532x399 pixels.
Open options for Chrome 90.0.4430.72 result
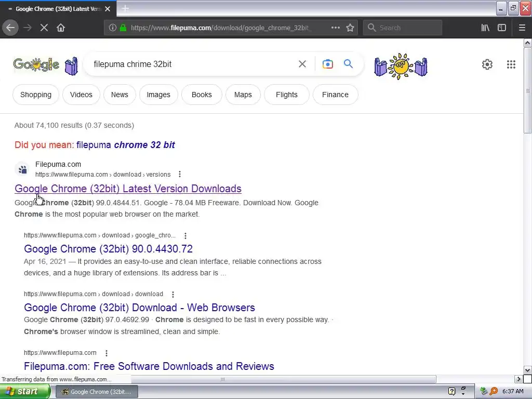[185, 235]
